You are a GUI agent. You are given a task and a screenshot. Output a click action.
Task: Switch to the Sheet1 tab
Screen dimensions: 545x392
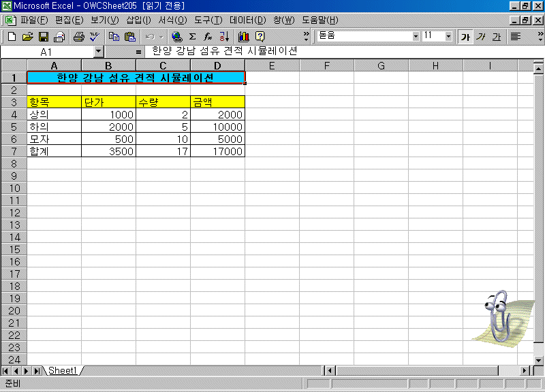pyautogui.click(x=62, y=370)
